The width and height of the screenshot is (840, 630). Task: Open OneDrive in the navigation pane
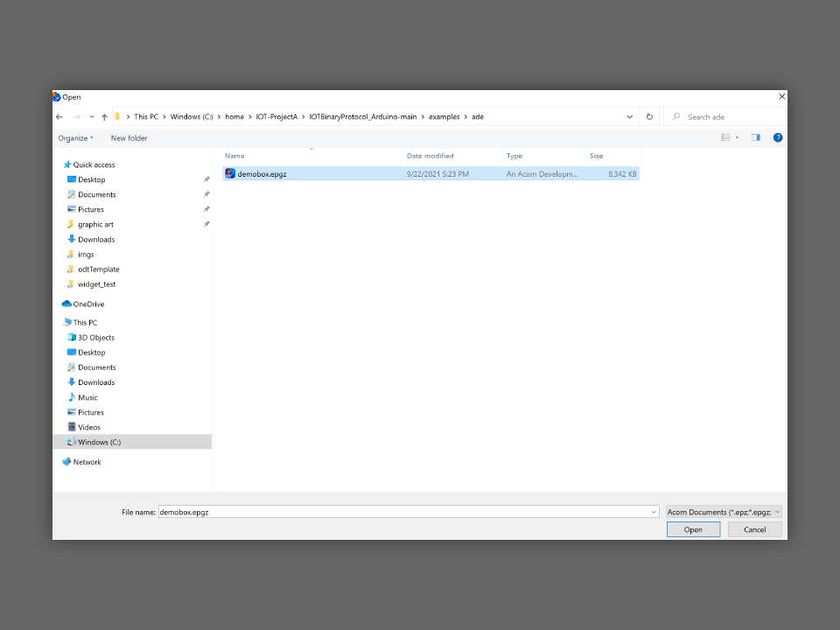coord(88,304)
